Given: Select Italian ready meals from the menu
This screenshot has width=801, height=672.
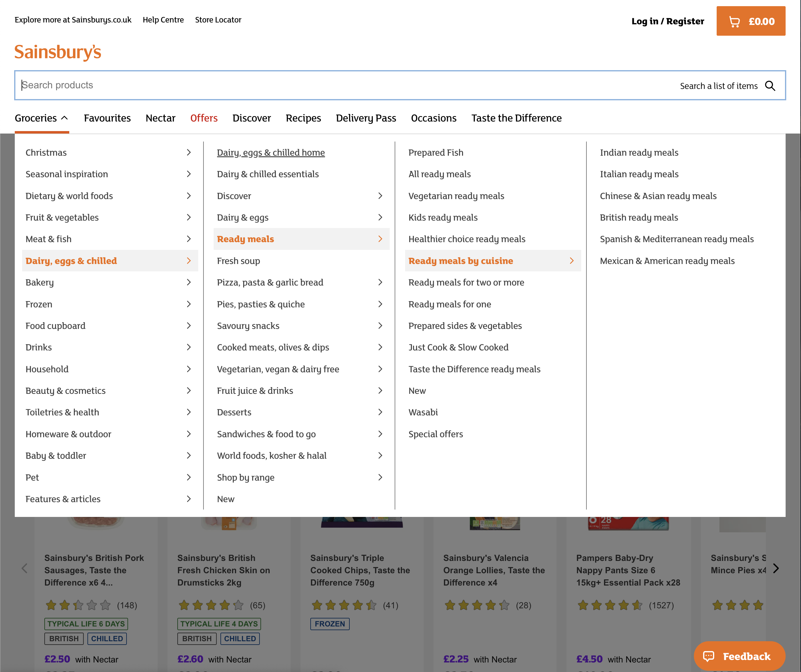Looking at the screenshot, I should point(639,174).
